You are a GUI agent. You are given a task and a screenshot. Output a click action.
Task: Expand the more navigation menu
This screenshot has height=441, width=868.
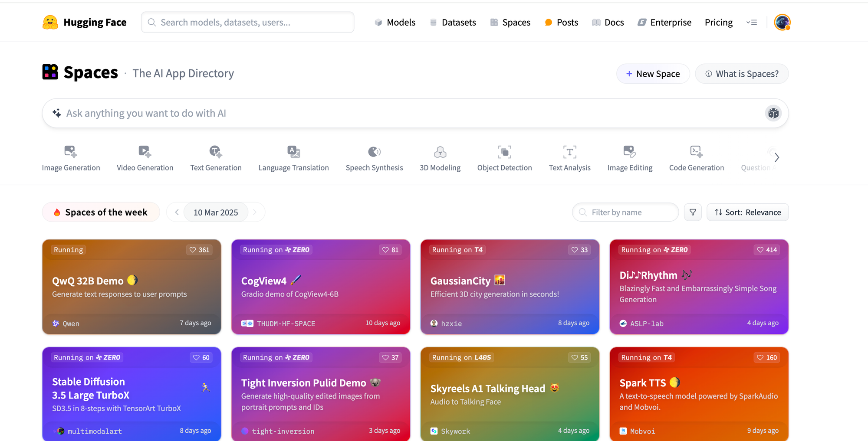[752, 22]
